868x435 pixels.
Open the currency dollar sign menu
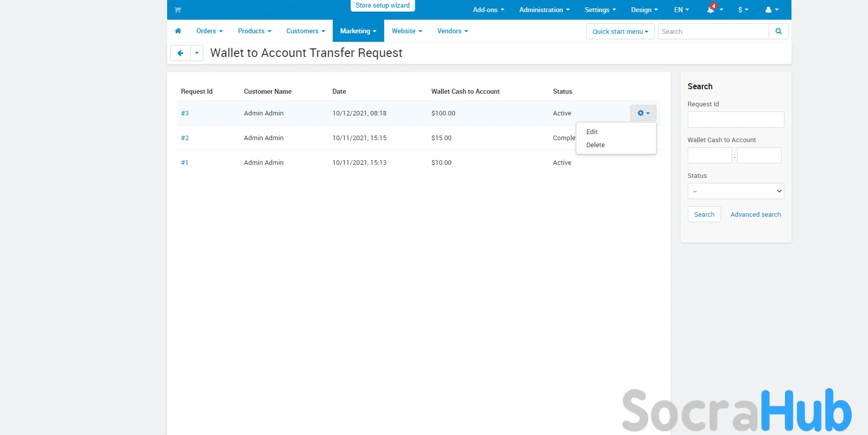pos(743,10)
